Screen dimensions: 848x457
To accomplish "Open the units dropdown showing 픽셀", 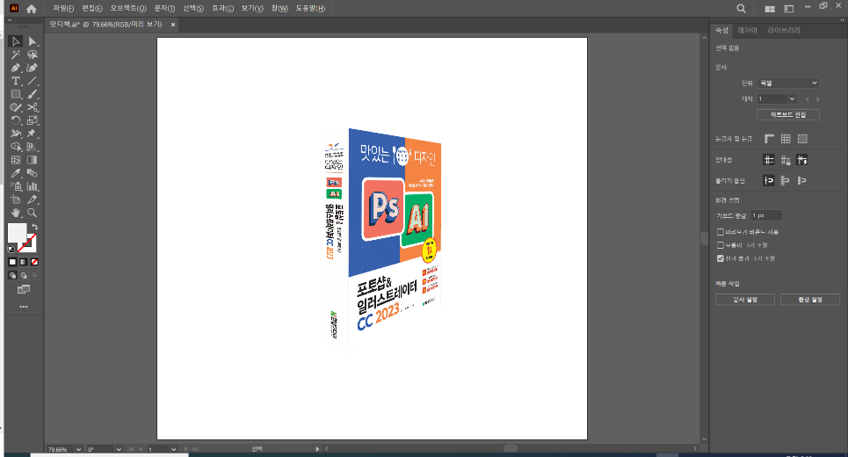I will tap(788, 83).
